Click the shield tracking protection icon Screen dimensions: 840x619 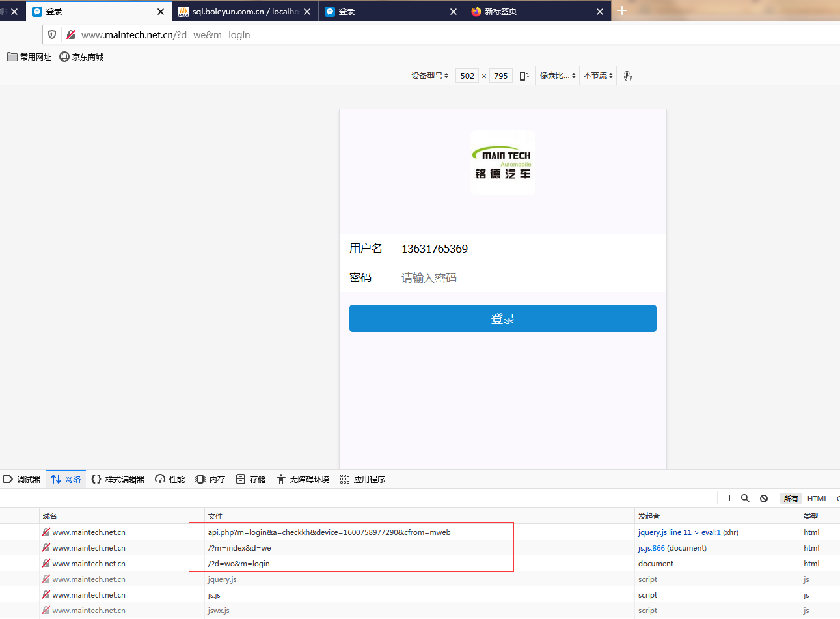coord(52,34)
